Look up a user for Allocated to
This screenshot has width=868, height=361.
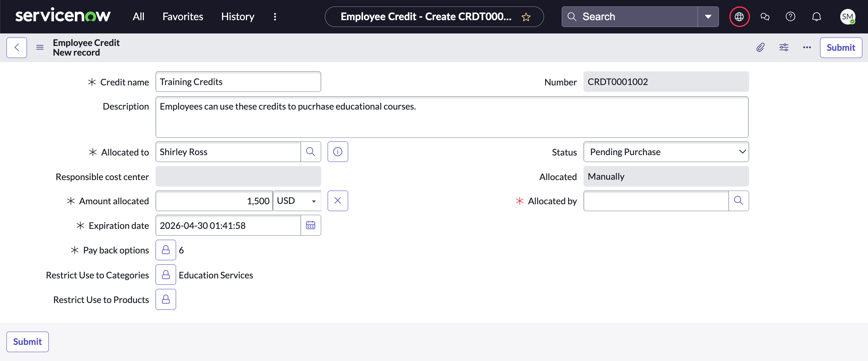[311, 152]
